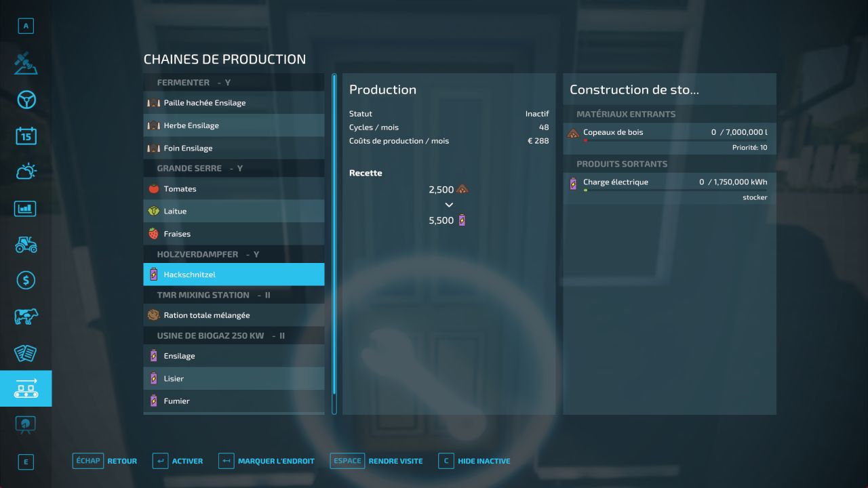Toggle Hide Inactive with C button
Viewport: 868px width, 488px height.
pyautogui.click(x=475, y=461)
